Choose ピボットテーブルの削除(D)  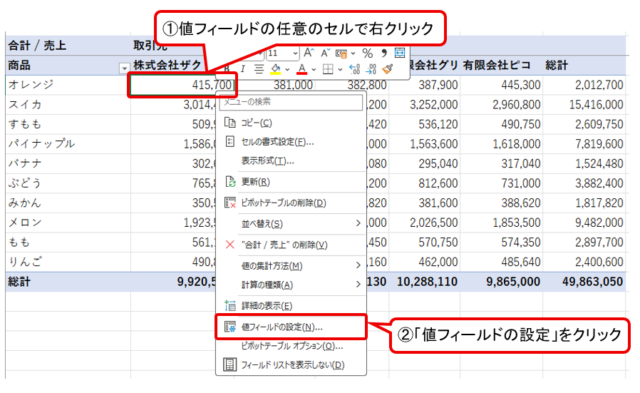(x=291, y=203)
